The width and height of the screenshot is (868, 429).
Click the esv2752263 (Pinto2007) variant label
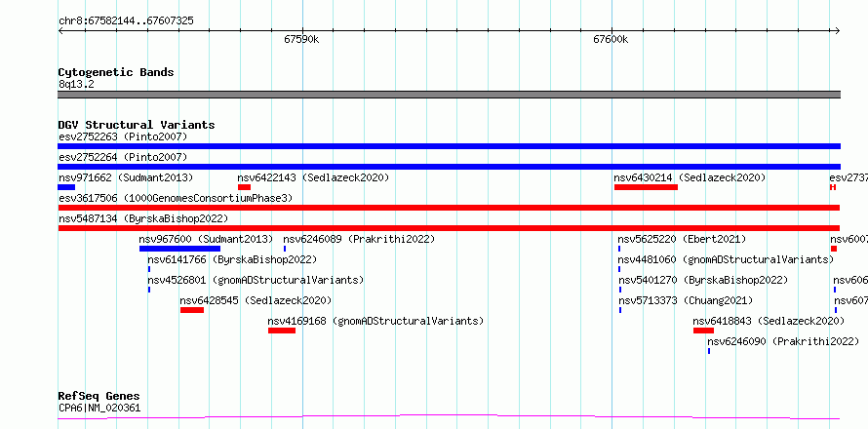(x=123, y=136)
